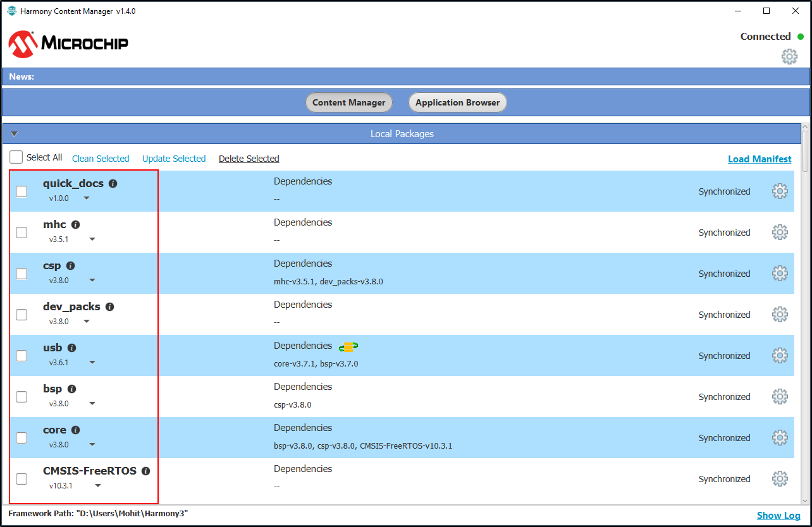The width and height of the screenshot is (812, 527).
Task: Click the info icon beside csp package
Action: 71,266
